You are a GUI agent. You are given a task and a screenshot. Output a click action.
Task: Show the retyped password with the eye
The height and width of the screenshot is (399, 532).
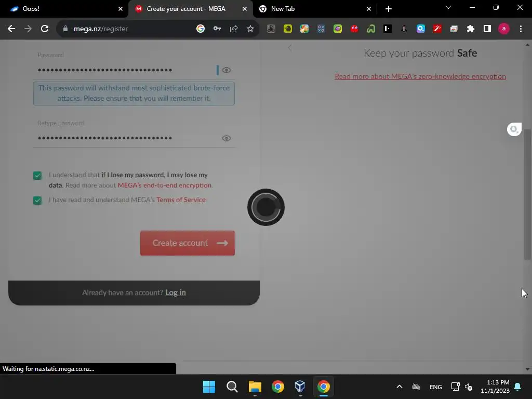click(227, 138)
